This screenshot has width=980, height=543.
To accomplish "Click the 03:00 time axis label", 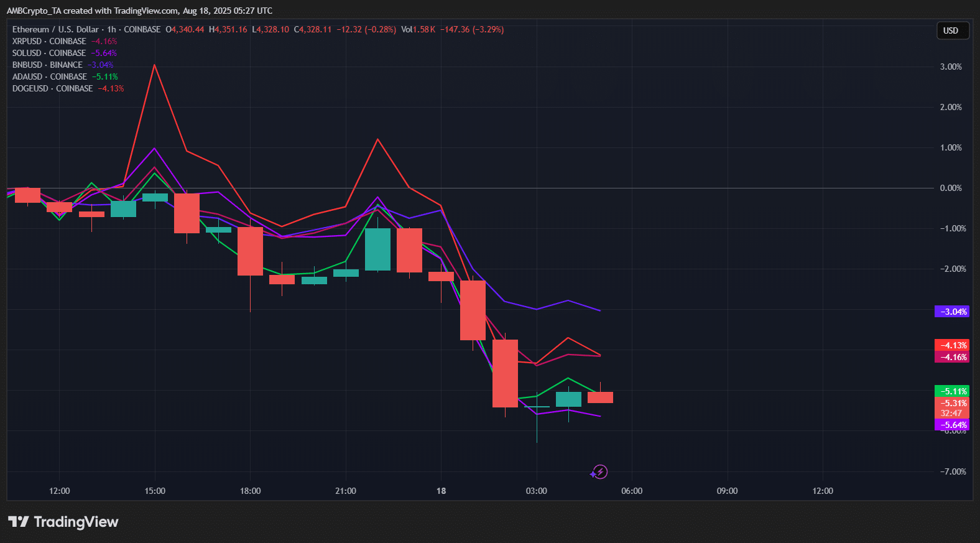I will [537, 491].
